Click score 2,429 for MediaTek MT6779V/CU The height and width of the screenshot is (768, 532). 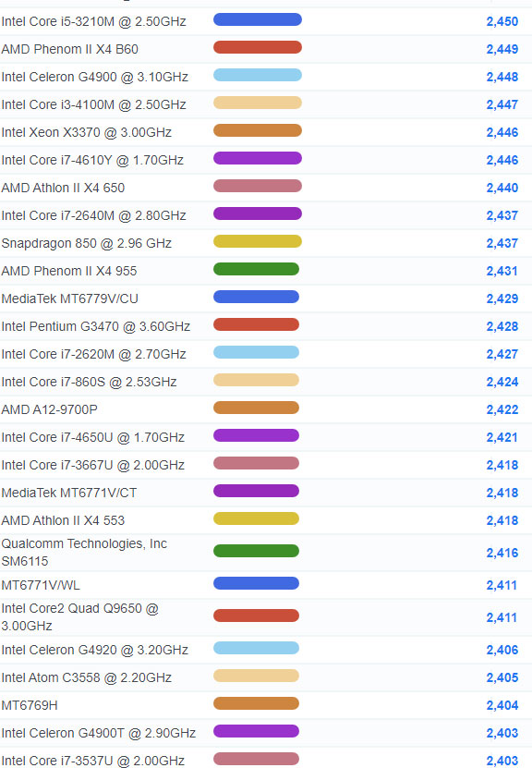(502, 299)
